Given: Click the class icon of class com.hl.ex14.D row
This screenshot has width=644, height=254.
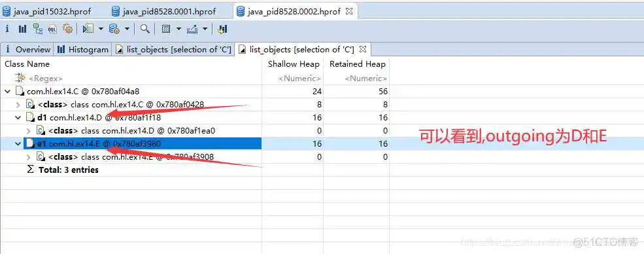Looking at the screenshot, I should coord(41,131).
